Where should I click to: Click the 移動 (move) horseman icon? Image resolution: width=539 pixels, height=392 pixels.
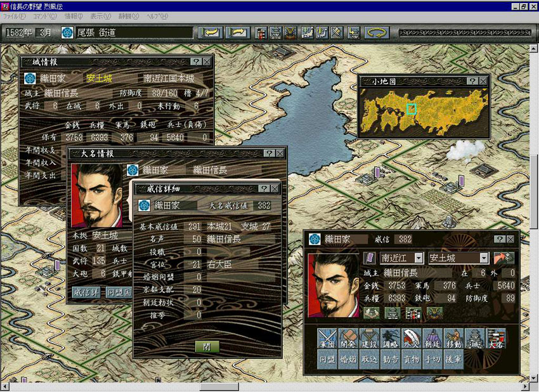(454, 339)
